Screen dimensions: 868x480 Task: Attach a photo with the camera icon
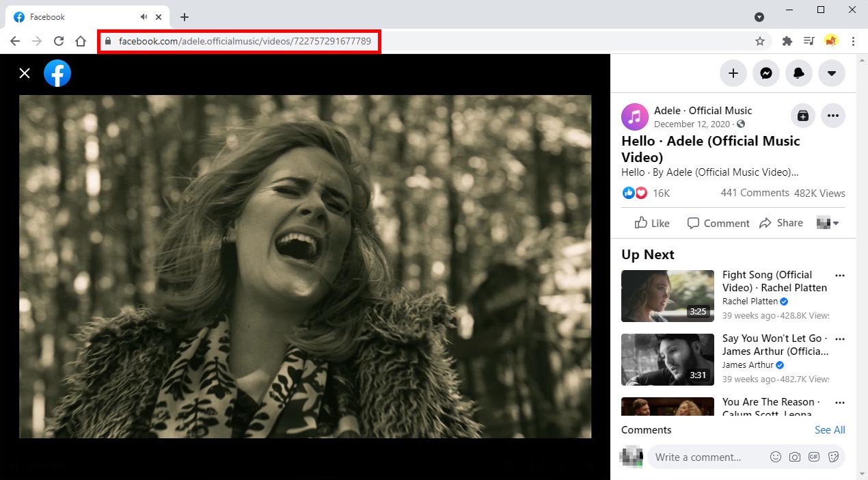[x=795, y=457]
